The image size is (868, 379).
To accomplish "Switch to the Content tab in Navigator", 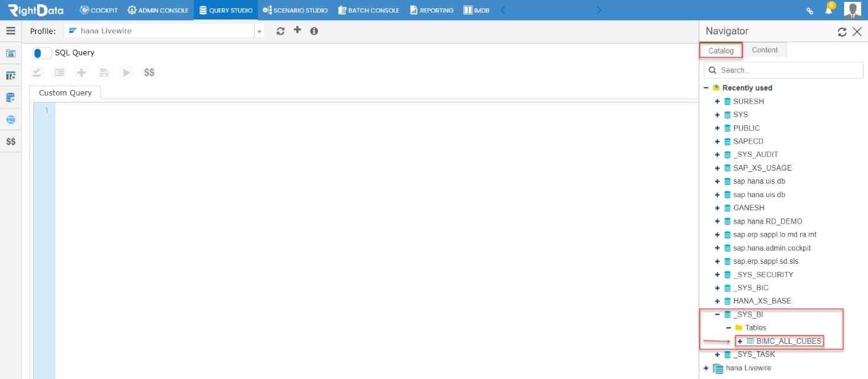I will click(x=765, y=50).
